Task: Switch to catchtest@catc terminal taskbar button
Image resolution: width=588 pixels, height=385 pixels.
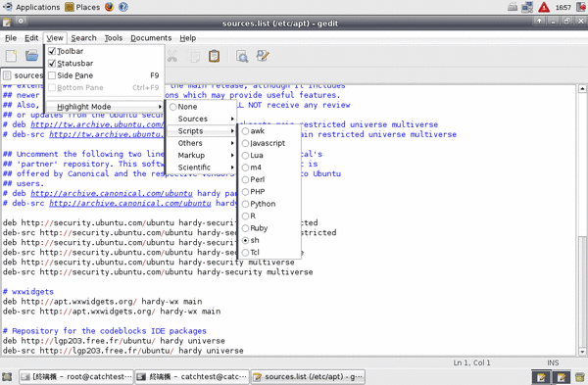Action: coord(192,377)
